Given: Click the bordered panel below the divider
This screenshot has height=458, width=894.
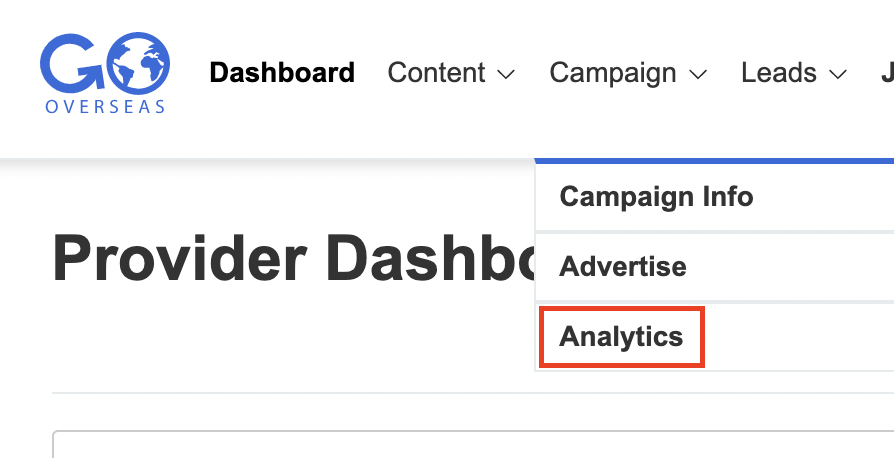Looking at the screenshot, I should tap(473, 445).
